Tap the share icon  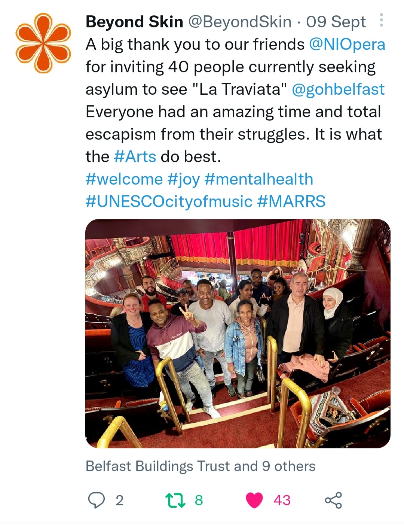click(333, 500)
